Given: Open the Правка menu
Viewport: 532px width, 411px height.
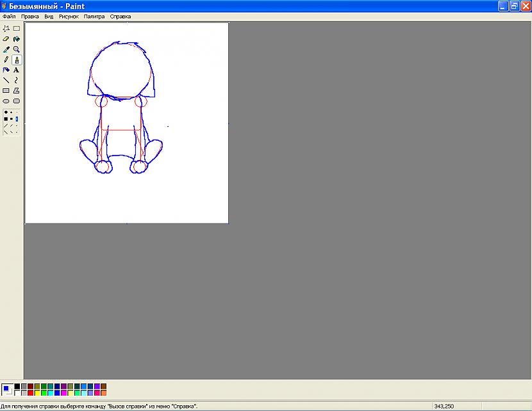Looking at the screenshot, I should (x=30, y=16).
